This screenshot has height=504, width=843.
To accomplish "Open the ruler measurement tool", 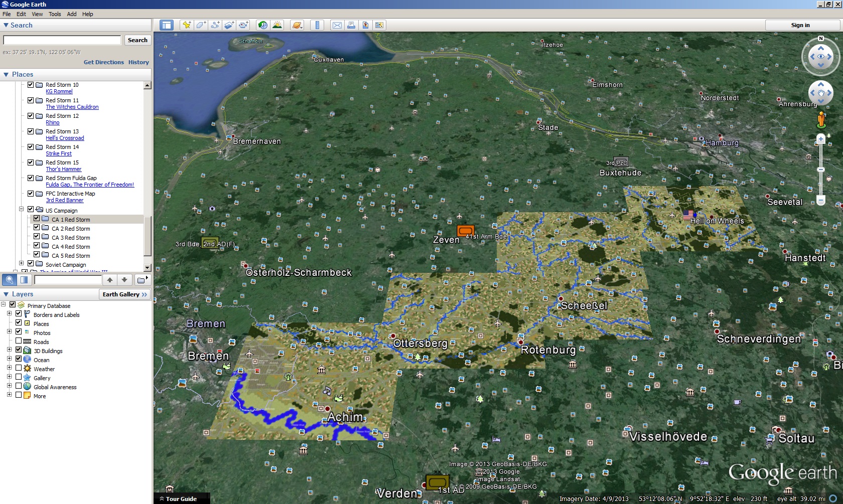I will (317, 25).
